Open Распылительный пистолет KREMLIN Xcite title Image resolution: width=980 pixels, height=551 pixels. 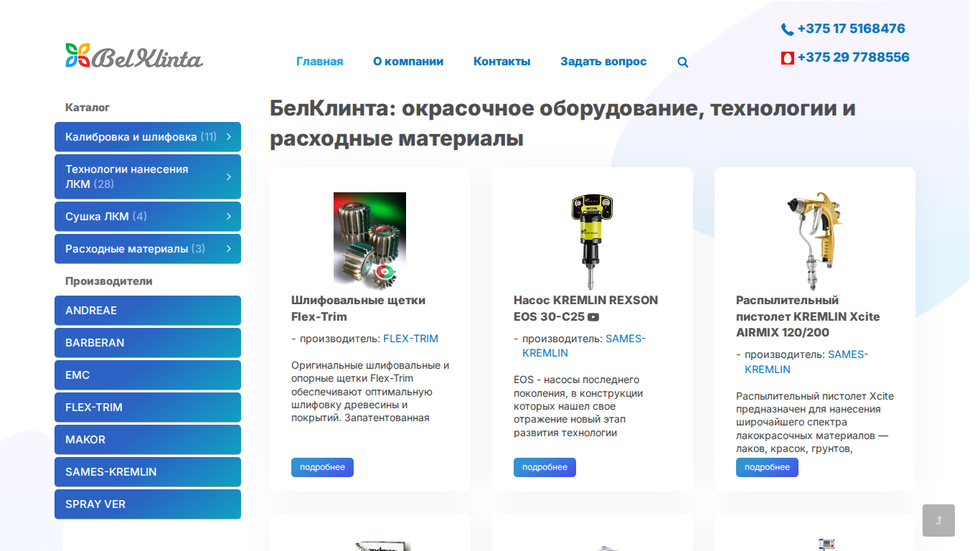[808, 316]
